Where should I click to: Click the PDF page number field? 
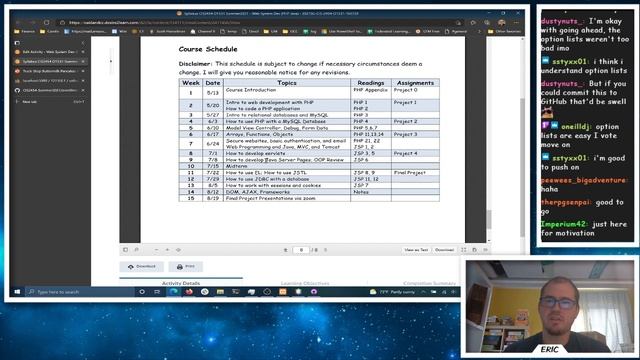pos(301,250)
